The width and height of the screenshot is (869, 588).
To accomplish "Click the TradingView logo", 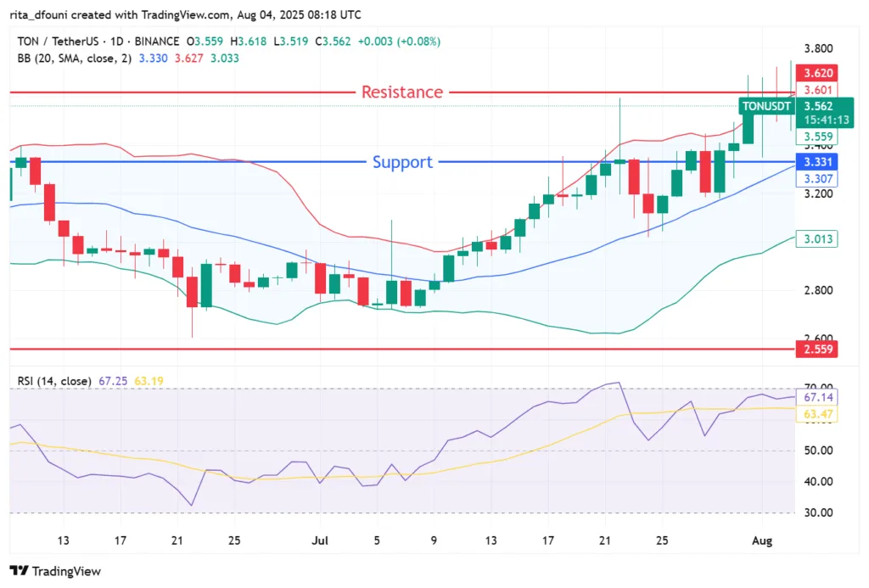I will [x=55, y=572].
